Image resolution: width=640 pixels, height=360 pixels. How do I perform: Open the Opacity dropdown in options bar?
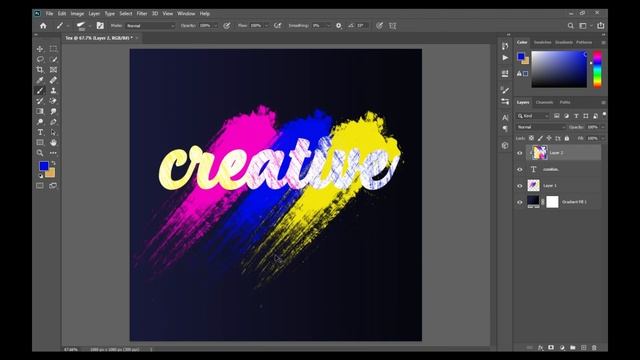(x=215, y=26)
